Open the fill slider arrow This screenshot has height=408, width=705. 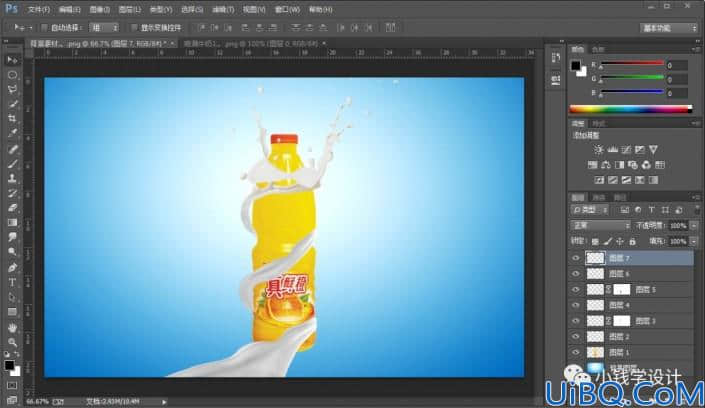(694, 242)
